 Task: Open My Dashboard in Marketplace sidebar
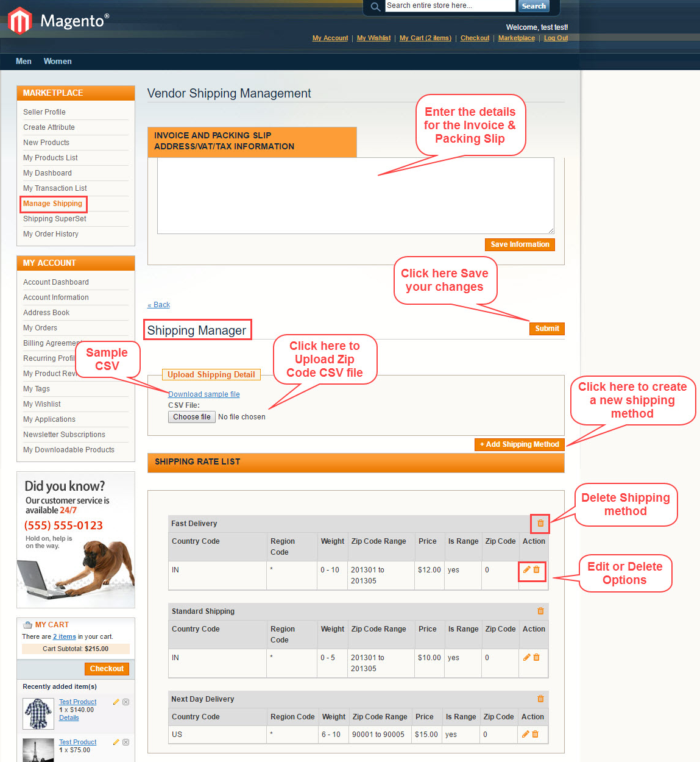click(x=48, y=173)
